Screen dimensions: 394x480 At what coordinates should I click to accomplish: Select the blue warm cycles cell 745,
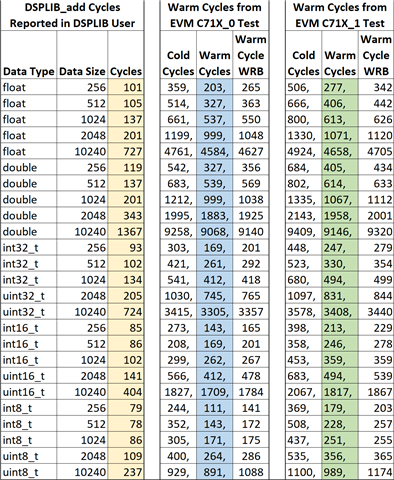215,296
